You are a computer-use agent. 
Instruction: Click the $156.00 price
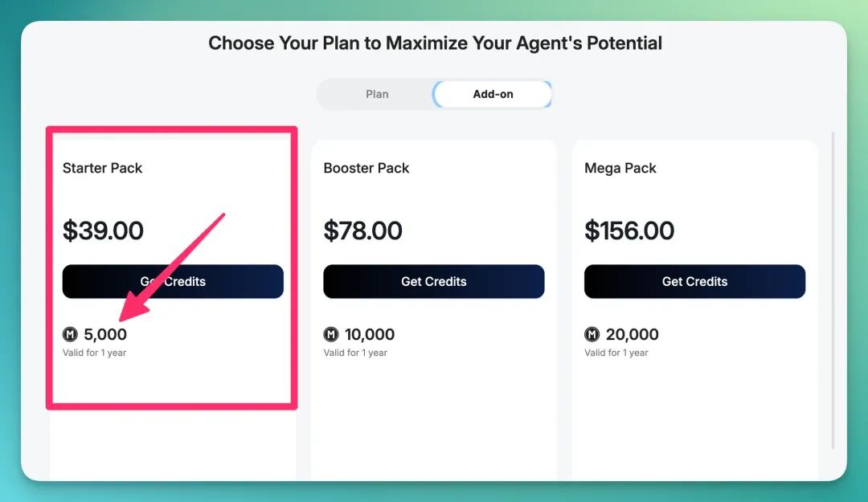[x=629, y=231]
